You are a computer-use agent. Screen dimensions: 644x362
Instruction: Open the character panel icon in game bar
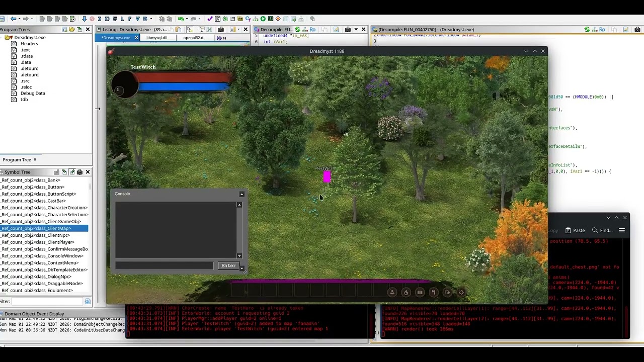coord(392,292)
